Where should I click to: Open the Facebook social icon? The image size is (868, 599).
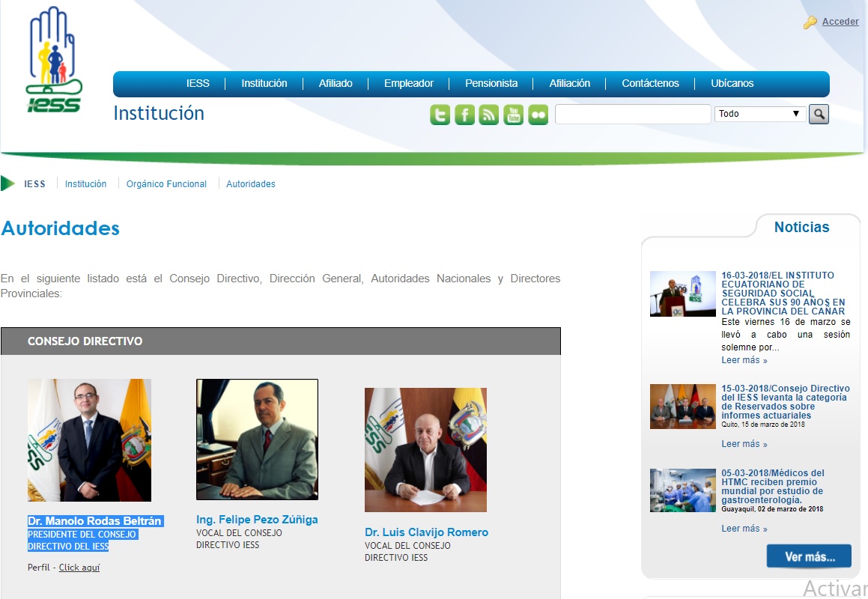coord(464,115)
